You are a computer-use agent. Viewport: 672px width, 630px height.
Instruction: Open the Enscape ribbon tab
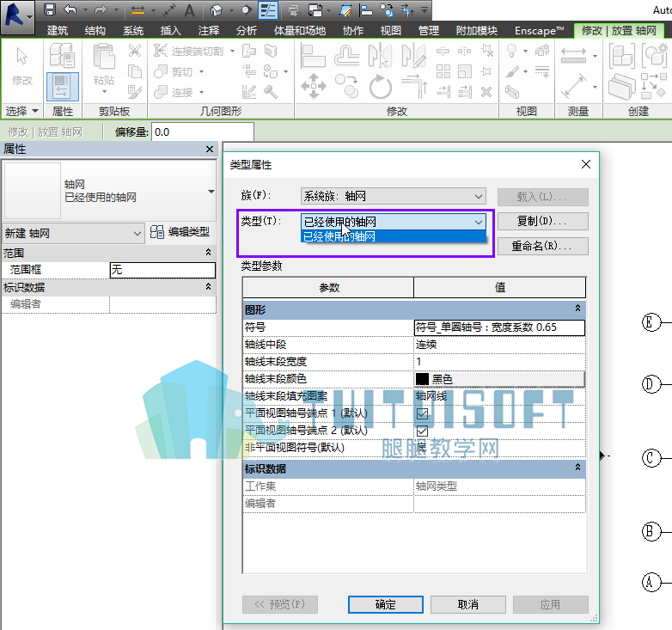coord(539,31)
